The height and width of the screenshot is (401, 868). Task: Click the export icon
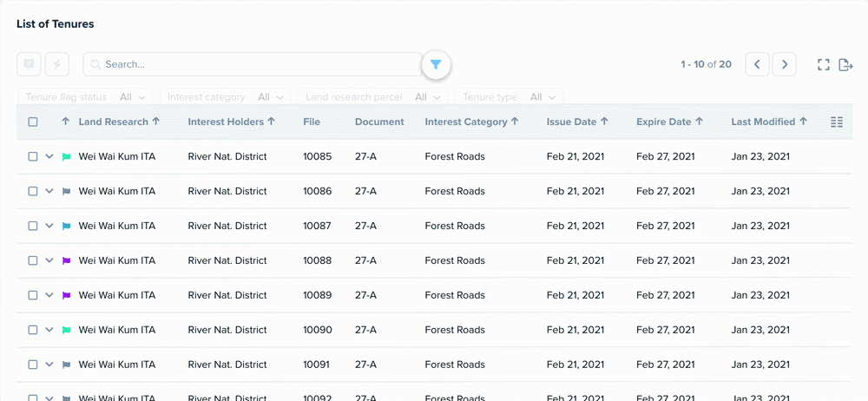tap(845, 65)
